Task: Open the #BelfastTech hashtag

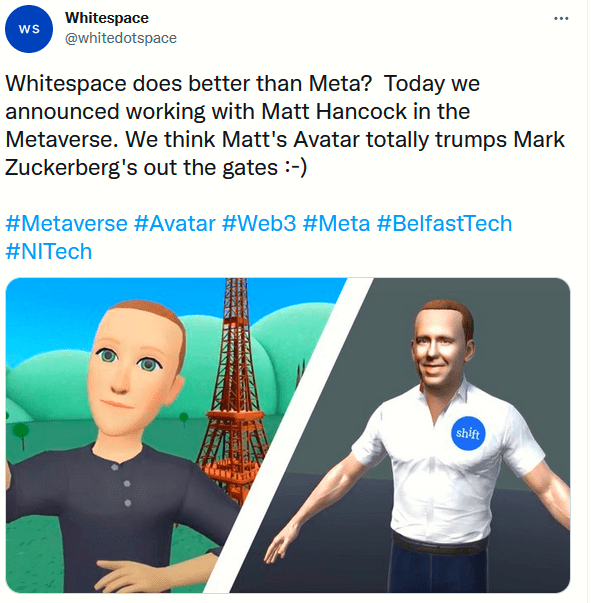Action: pyautogui.click(x=444, y=223)
